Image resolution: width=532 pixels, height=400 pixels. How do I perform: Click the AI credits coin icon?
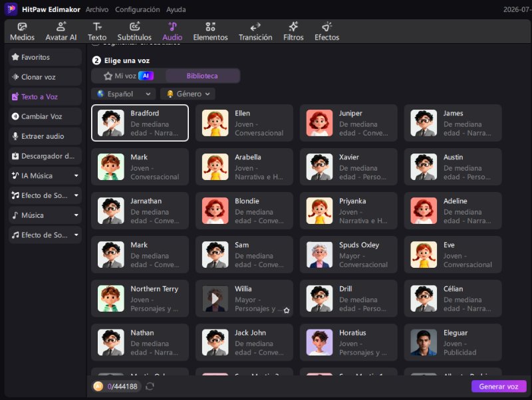(98, 386)
